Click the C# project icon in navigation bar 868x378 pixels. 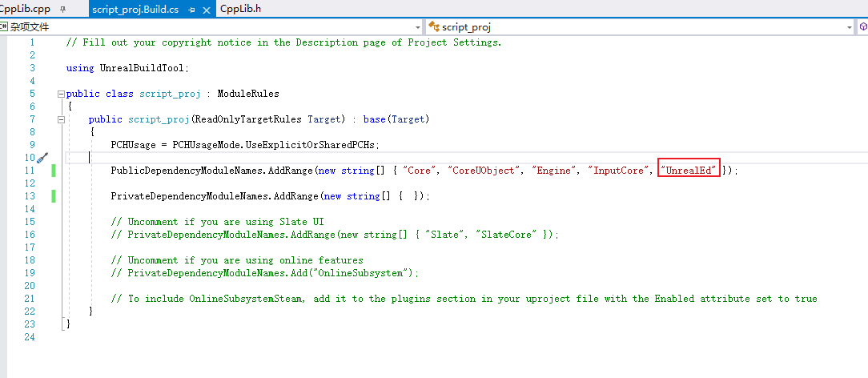pos(4,26)
